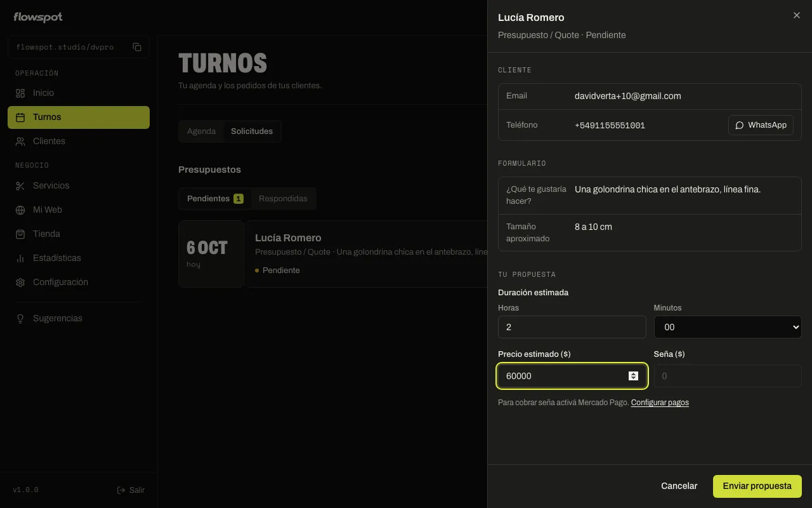The width and height of the screenshot is (812, 508).
Task: Click the Mi Web globe icon
Action: coord(20,210)
